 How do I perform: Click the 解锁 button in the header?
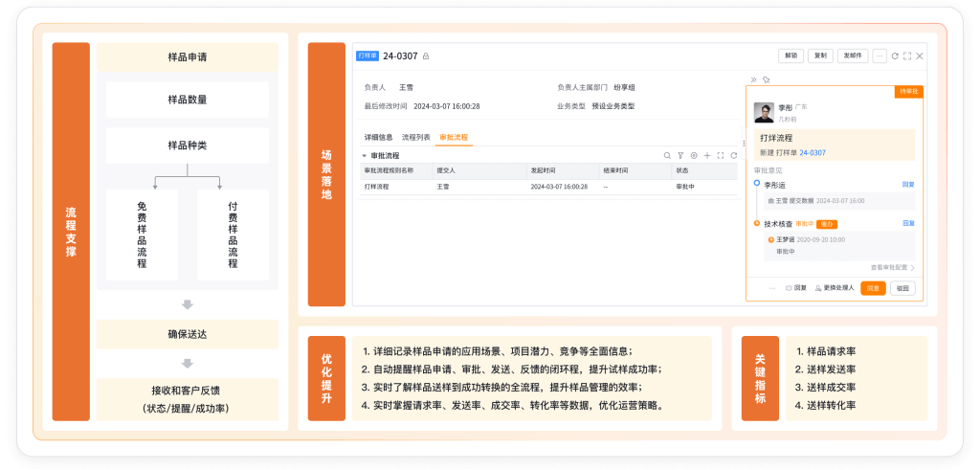(x=791, y=56)
